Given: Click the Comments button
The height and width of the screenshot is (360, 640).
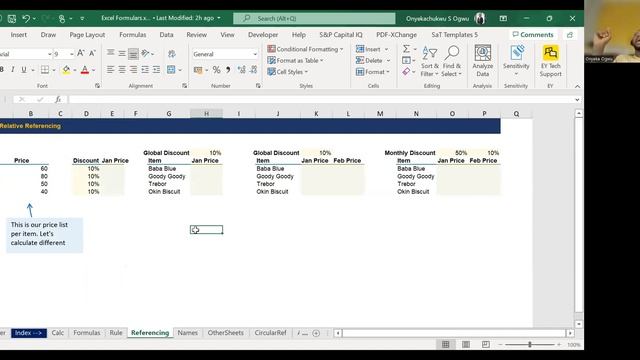Looking at the screenshot, I should click(x=533, y=35).
